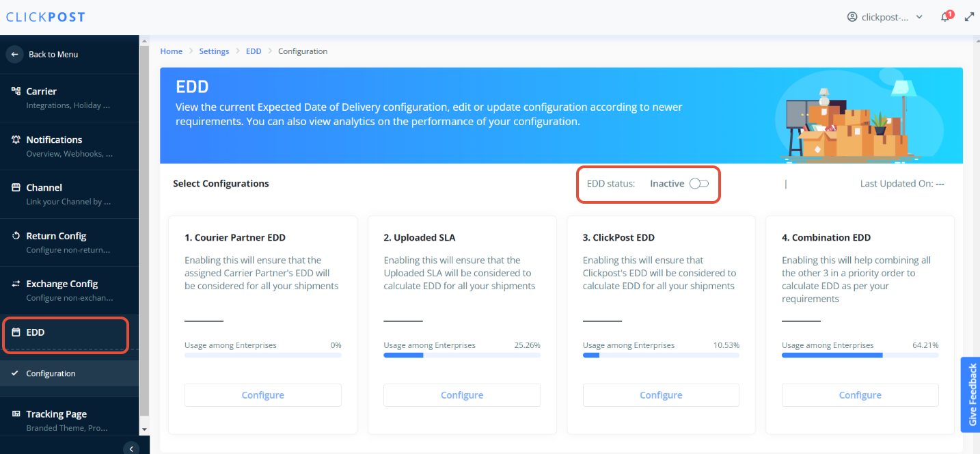Go to EDD breadcrumb link
The width and height of the screenshot is (980, 454).
(x=254, y=51)
